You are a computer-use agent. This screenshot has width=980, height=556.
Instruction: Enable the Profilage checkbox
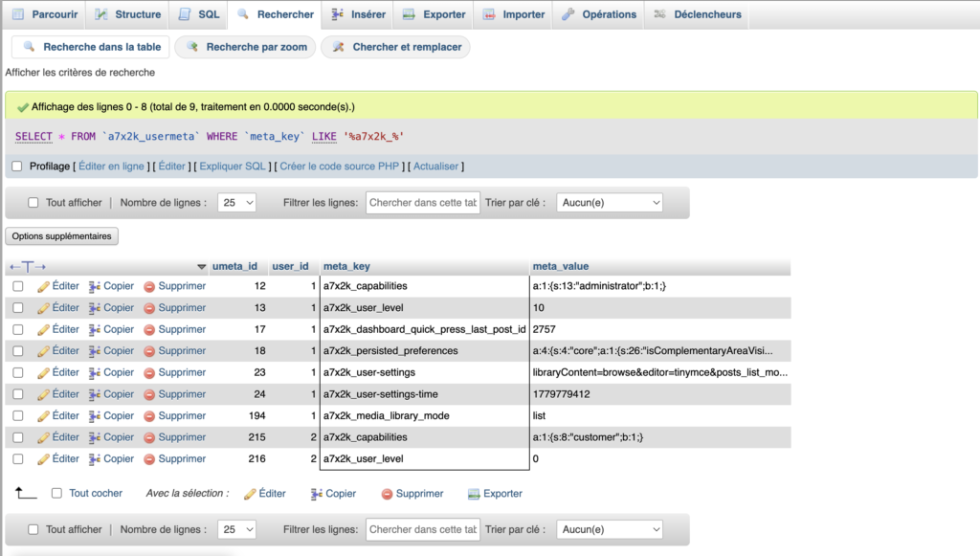click(x=17, y=167)
